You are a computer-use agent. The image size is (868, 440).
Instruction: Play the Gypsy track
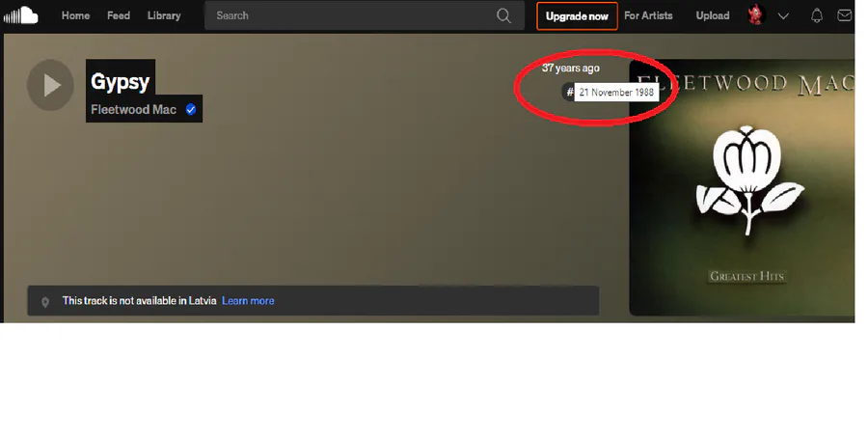[50, 85]
